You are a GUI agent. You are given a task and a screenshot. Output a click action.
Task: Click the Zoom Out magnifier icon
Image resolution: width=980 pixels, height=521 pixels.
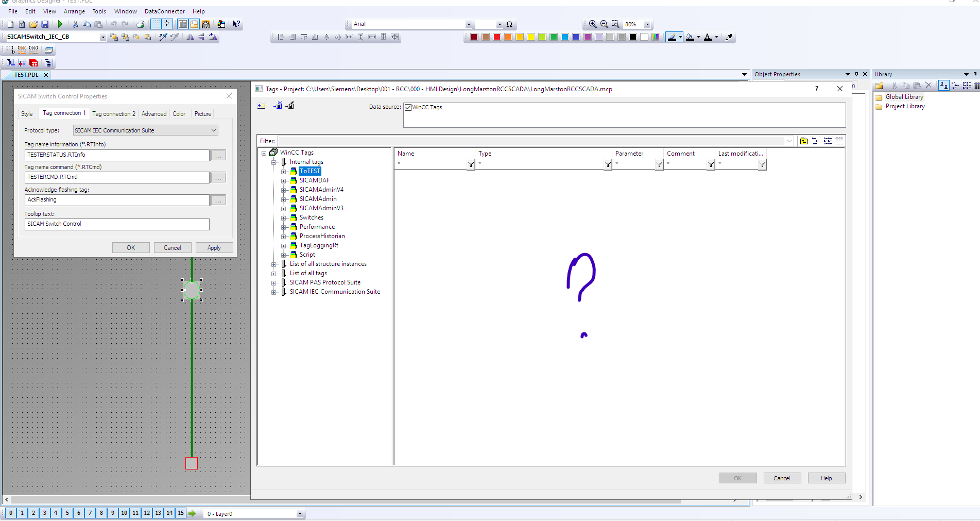[604, 24]
